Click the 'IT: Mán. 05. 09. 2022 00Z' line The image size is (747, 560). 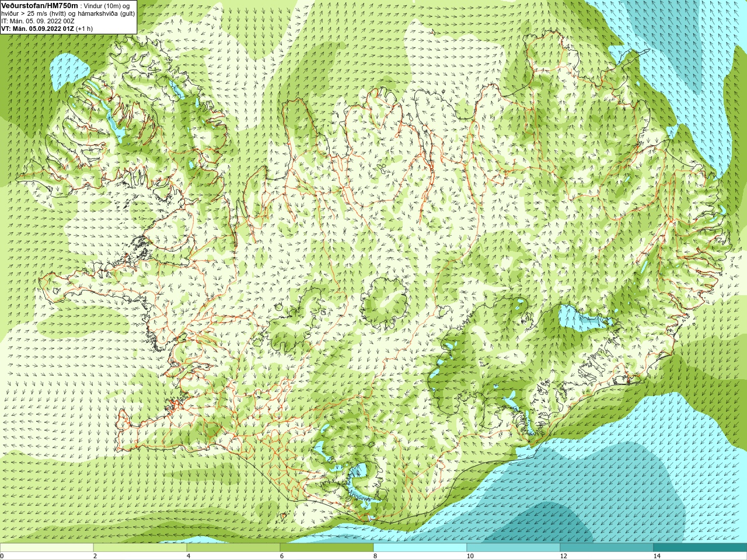37,21
